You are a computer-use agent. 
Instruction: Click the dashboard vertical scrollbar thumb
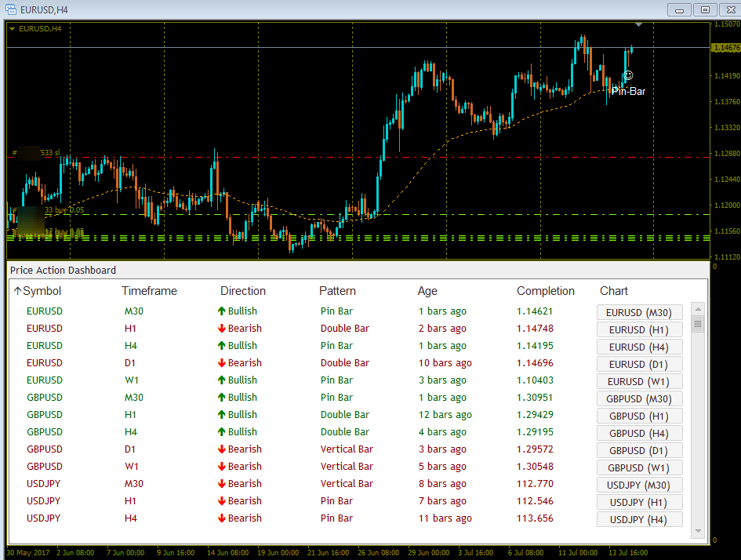pos(698,324)
